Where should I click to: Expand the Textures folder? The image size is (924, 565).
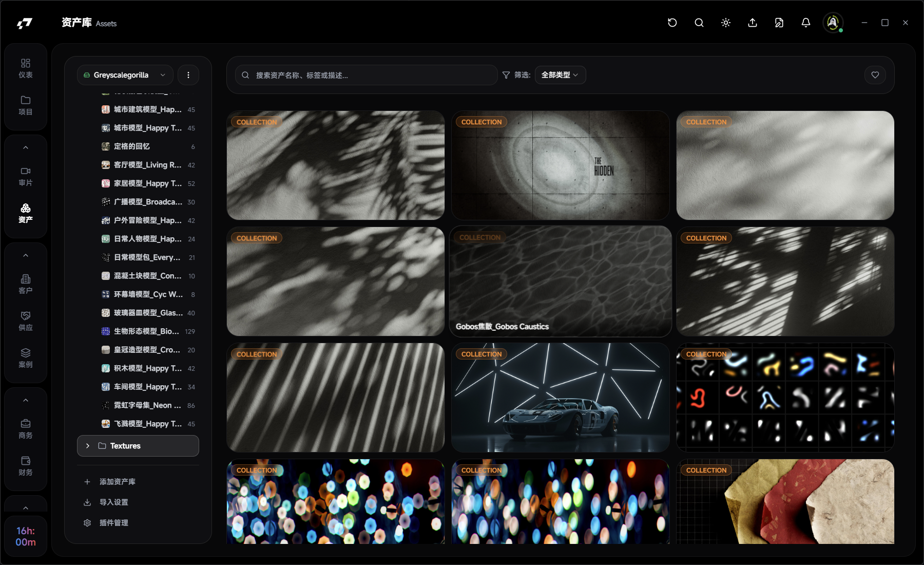(x=88, y=446)
